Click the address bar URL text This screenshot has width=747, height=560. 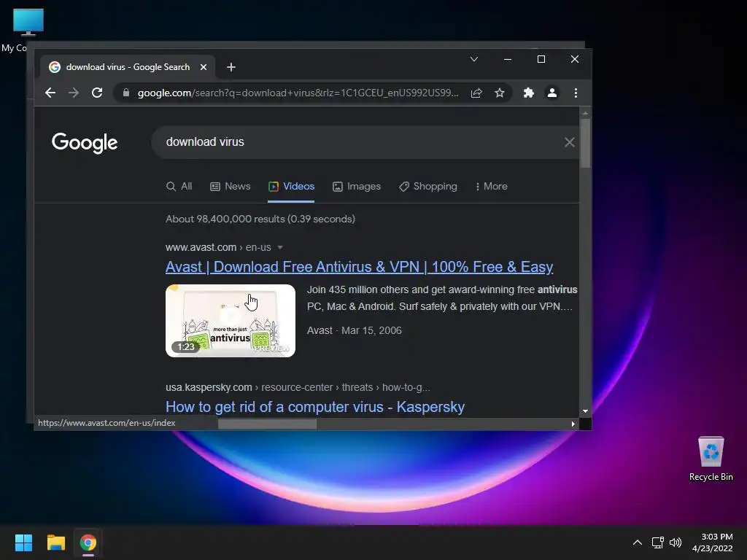pos(298,93)
